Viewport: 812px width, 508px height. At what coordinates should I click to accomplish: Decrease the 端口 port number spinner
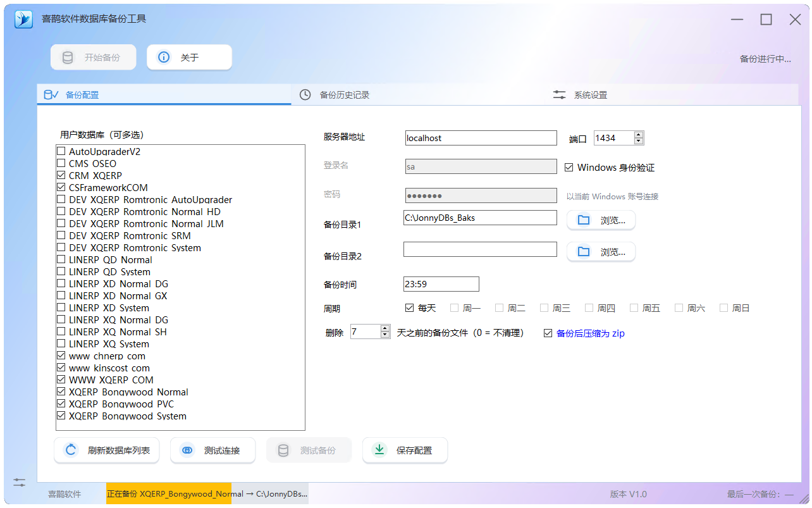pos(639,141)
